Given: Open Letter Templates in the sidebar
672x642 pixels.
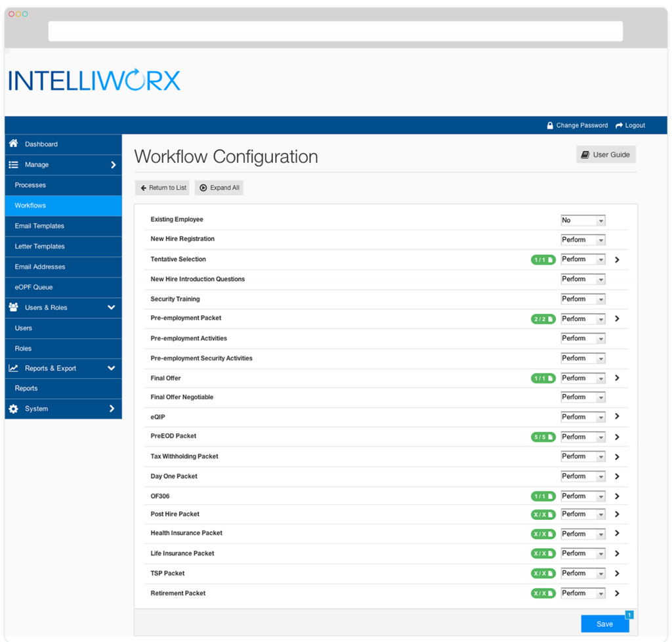Looking at the screenshot, I should 64,246.
